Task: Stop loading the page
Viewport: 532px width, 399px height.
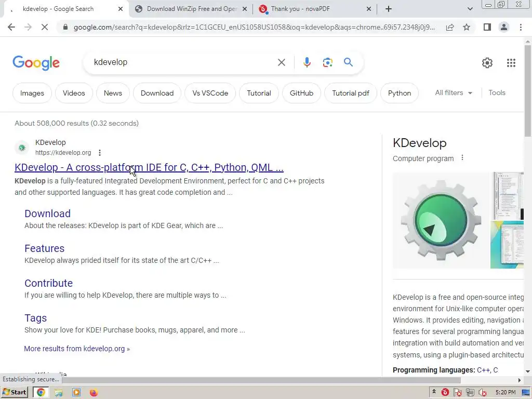Action: 45,27
